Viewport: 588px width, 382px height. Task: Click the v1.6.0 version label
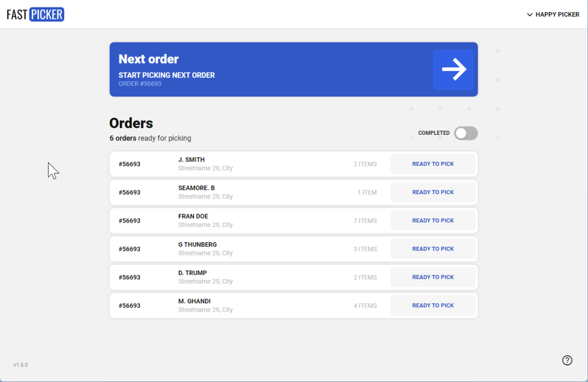[x=21, y=365]
